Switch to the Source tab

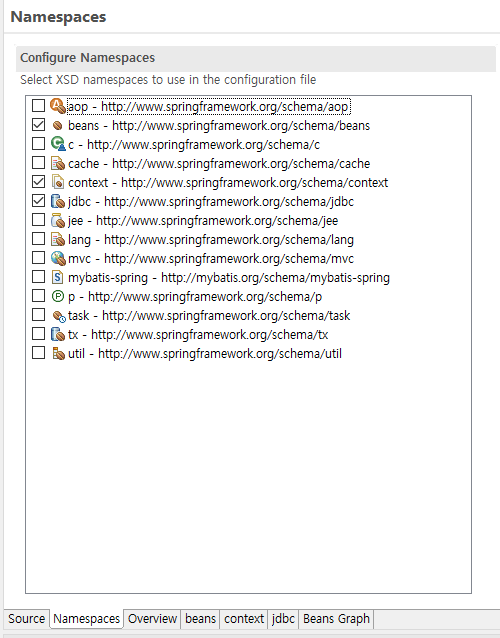(x=26, y=618)
